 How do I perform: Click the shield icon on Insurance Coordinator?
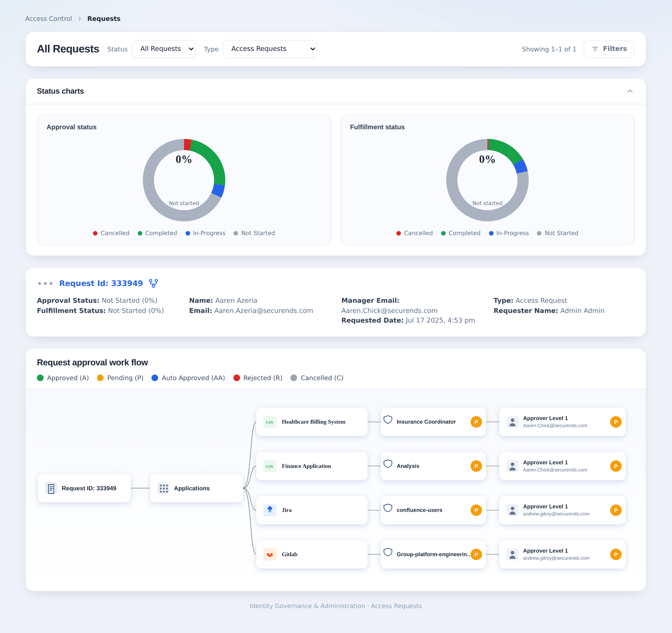388,420
